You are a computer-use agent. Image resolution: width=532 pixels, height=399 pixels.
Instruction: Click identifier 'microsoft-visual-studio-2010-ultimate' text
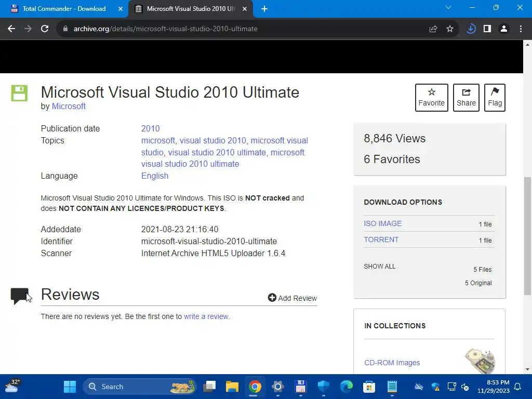209,241
